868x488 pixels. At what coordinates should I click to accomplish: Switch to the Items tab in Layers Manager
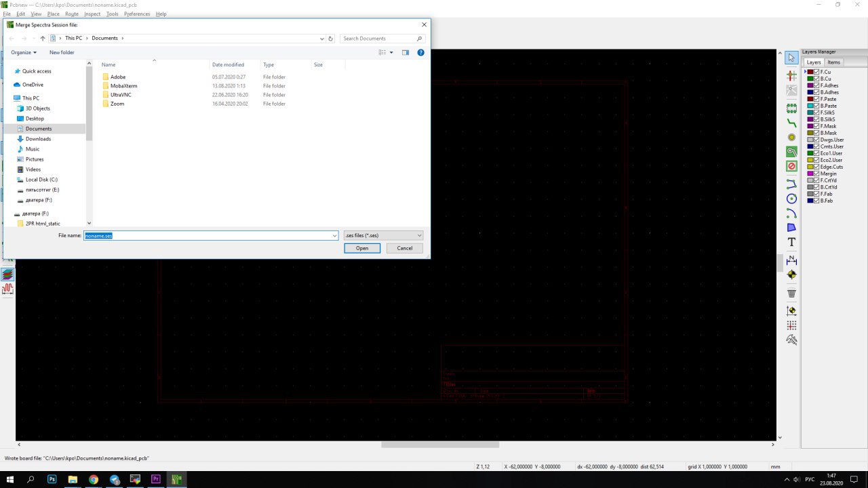(833, 62)
